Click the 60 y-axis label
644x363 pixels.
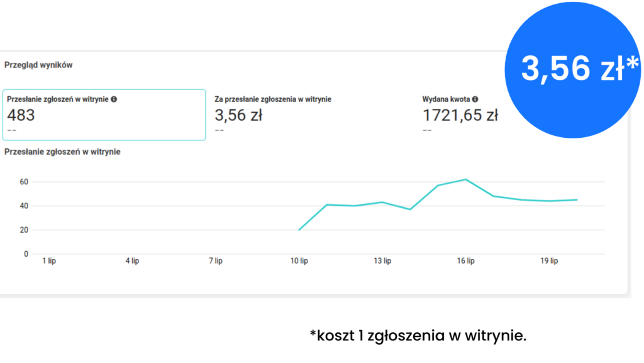(x=24, y=182)
